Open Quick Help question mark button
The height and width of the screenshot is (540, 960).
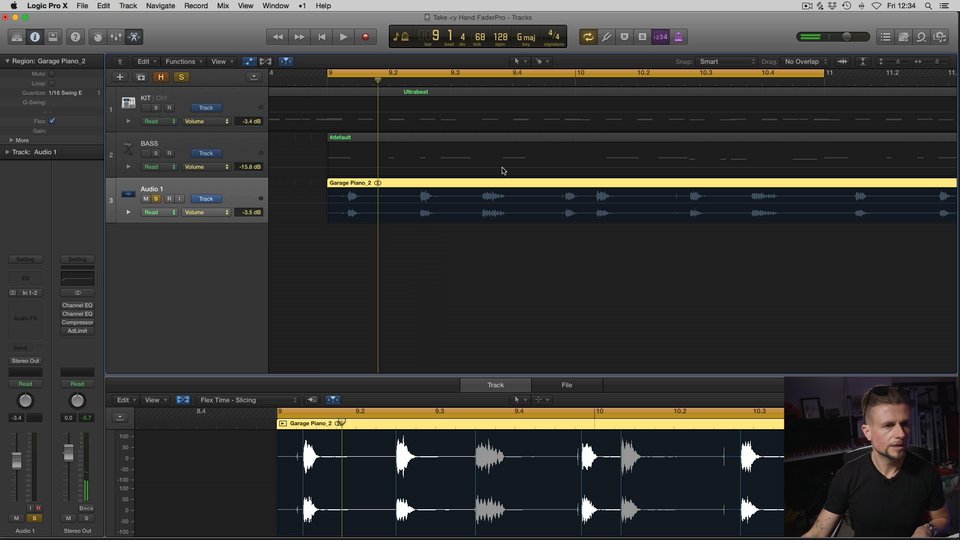tap(75, 37)
